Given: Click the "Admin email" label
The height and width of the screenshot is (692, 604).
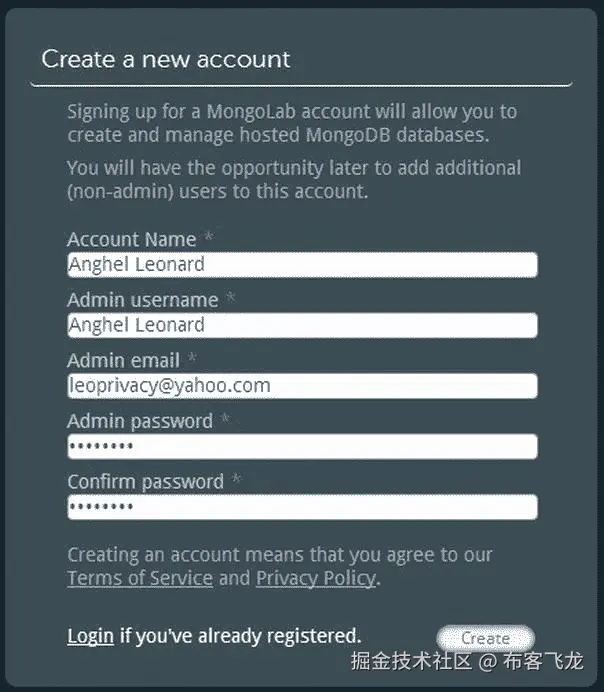Looking at the screenshot, I should click(x=123, y=360).
